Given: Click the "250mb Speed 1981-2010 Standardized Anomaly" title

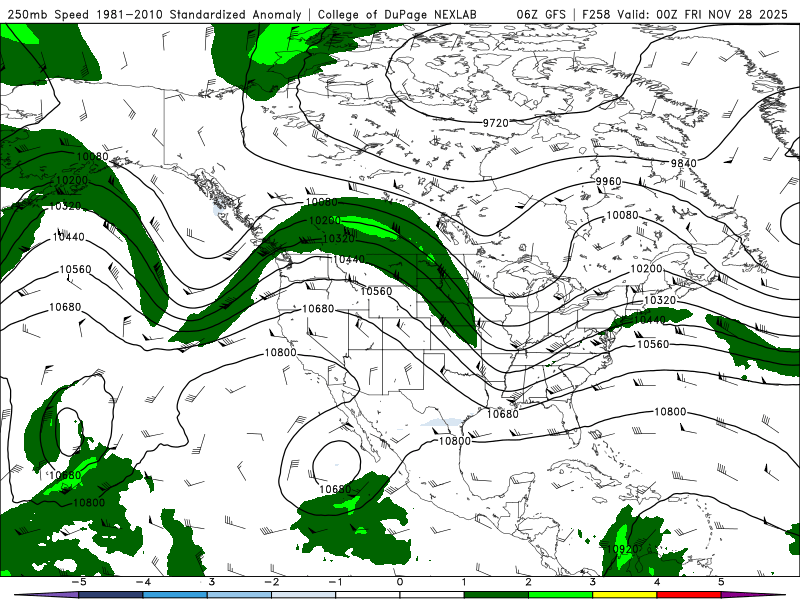Looking at the screenshot, I should (155, 14).
